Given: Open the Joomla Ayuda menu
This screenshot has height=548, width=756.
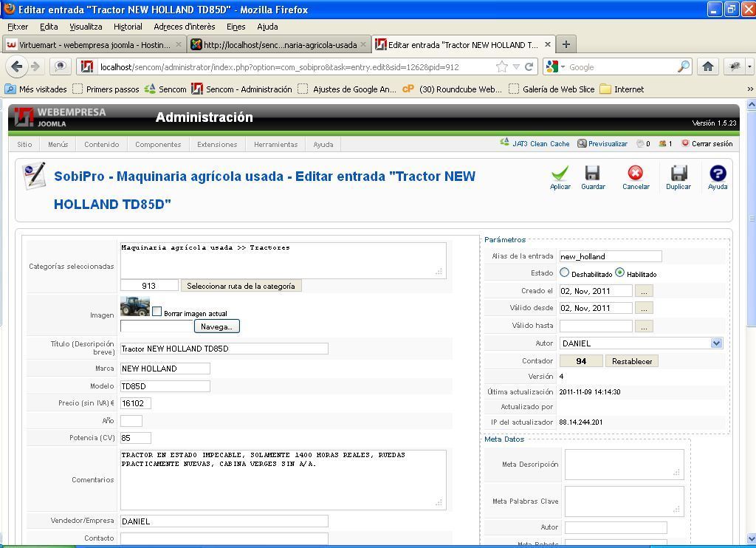Looking at the screenshot, I should [x=323, y=144].
